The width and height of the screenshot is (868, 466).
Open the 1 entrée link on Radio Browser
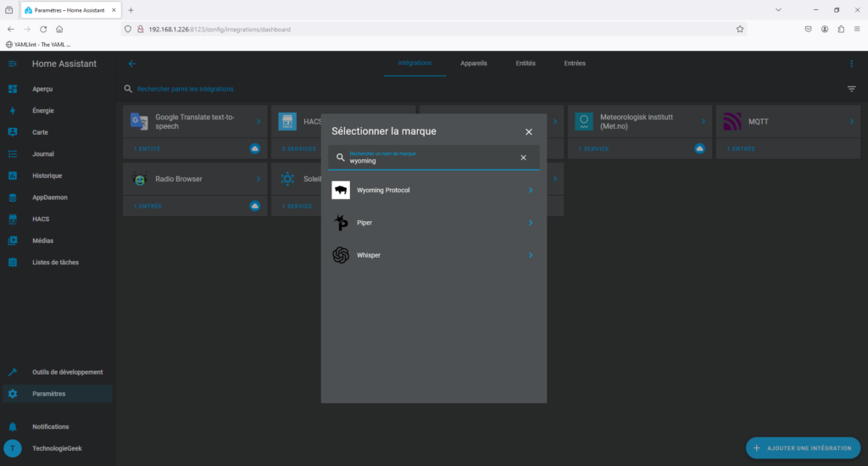point(147,207)
